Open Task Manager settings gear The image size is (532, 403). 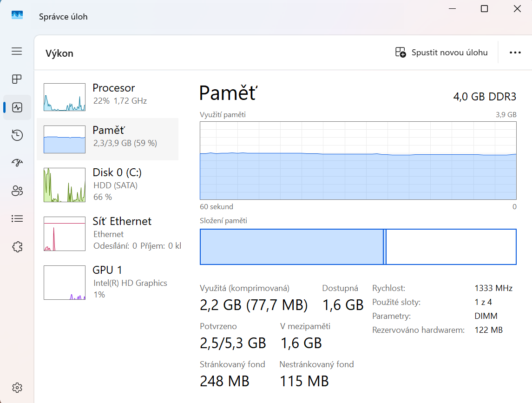(17, 387)
